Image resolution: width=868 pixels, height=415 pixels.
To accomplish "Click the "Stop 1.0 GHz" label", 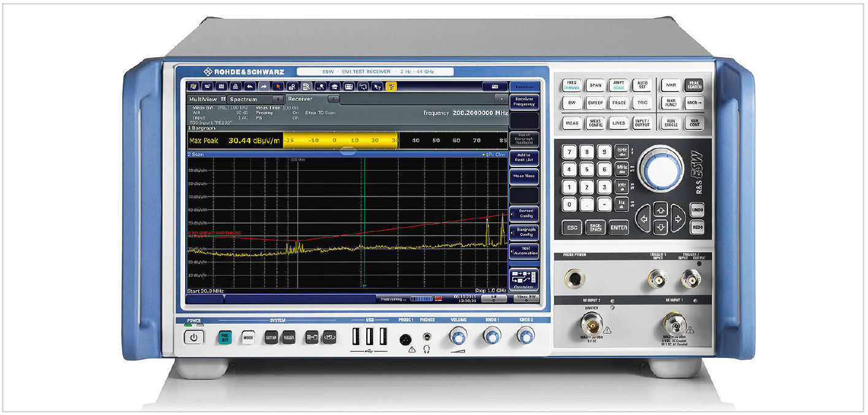I will 491,290.
